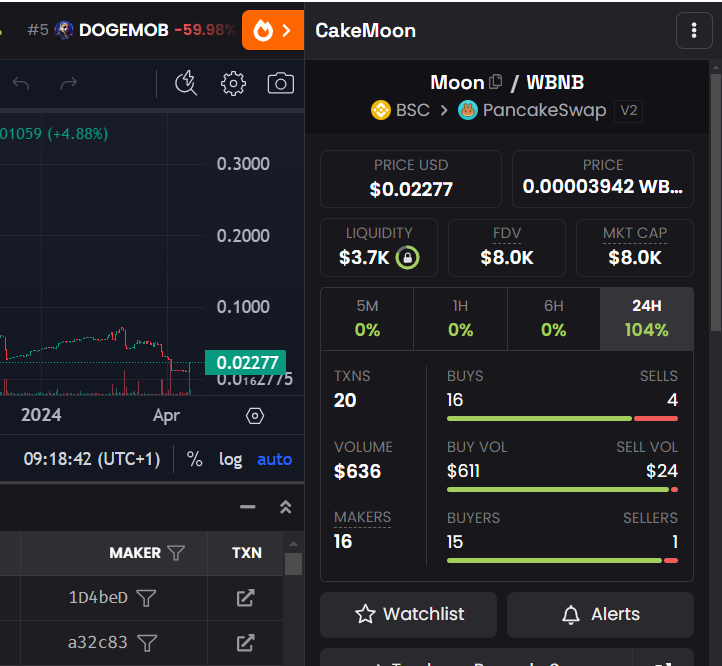Viewport: 722px width, 666px height.
Task: Open Alerts for this pair
Action: [x=600, y=614]
